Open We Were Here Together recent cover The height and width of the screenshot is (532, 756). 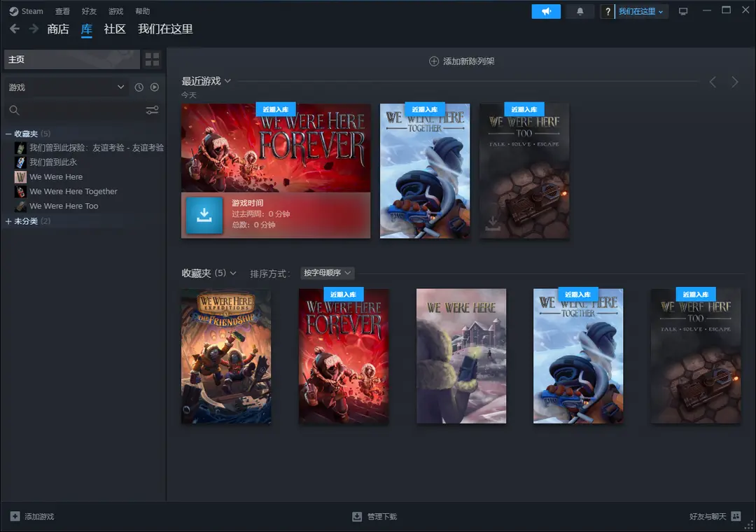coord(425,171)
